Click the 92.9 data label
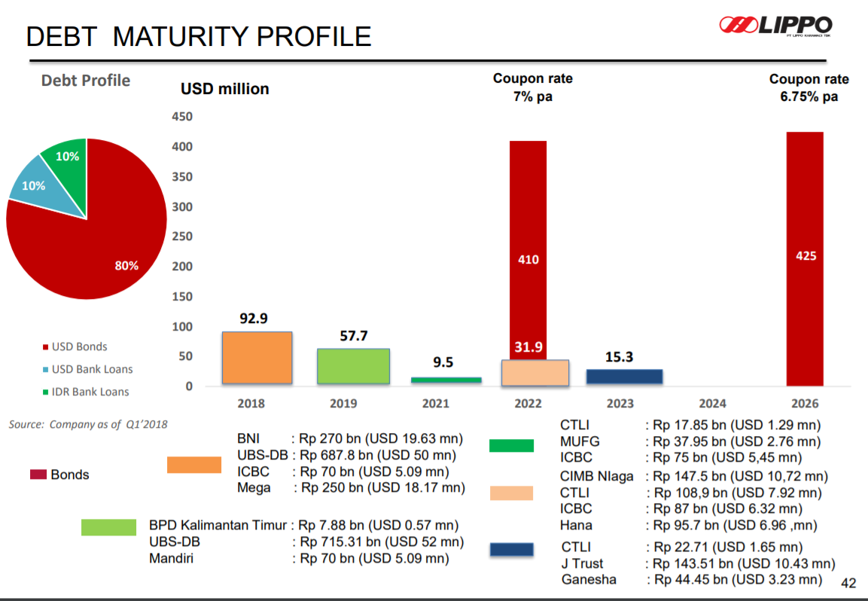The width and height of the screenshot is (868, 601). tap(254, 319)
